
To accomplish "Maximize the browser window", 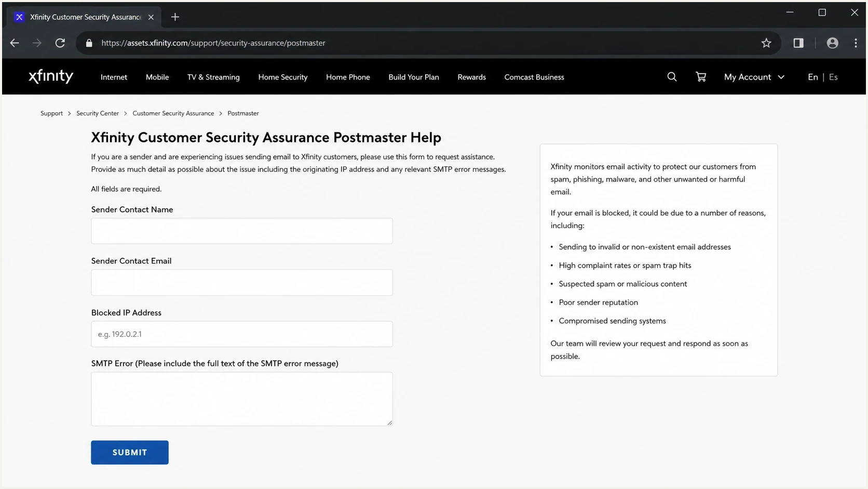I will tap(822, 12).
